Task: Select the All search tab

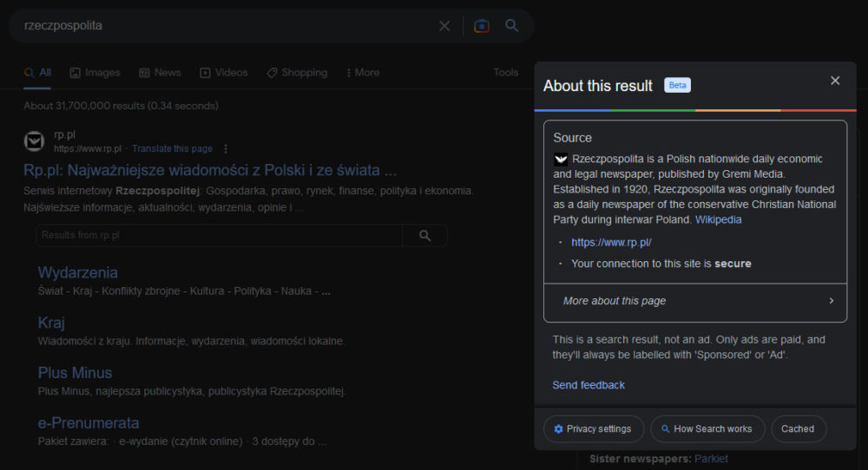Action: 37,73
